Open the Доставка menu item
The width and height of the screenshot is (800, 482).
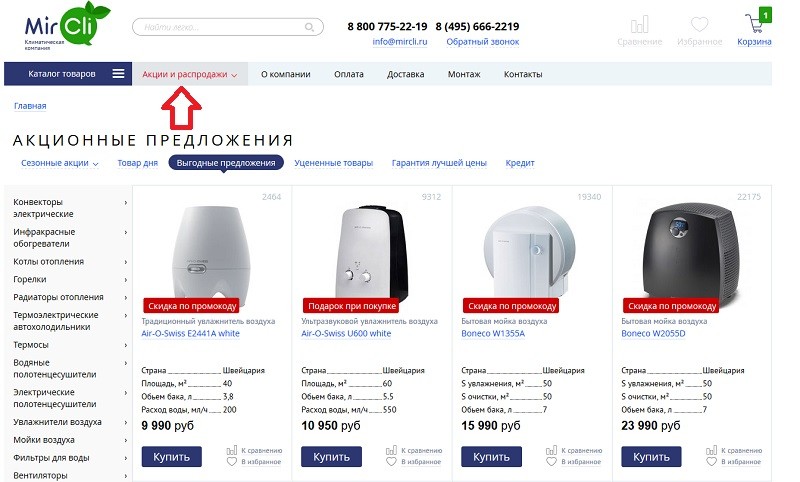tap(406, 74)
